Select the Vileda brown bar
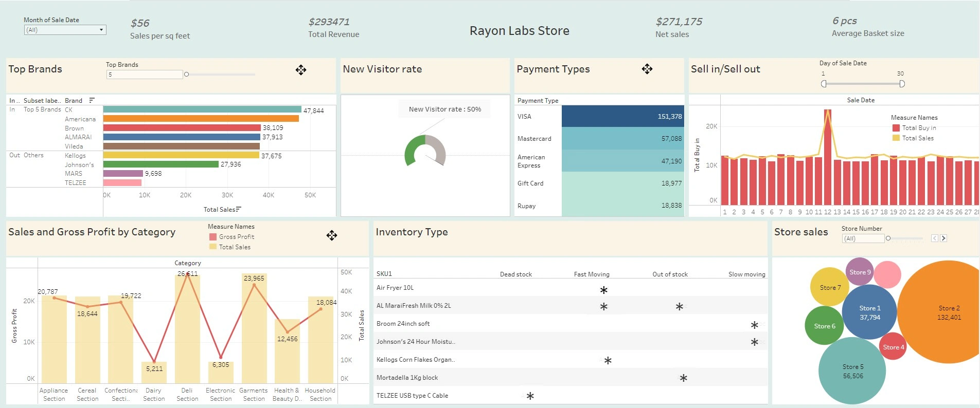980x408 pixels. [182, 146]
